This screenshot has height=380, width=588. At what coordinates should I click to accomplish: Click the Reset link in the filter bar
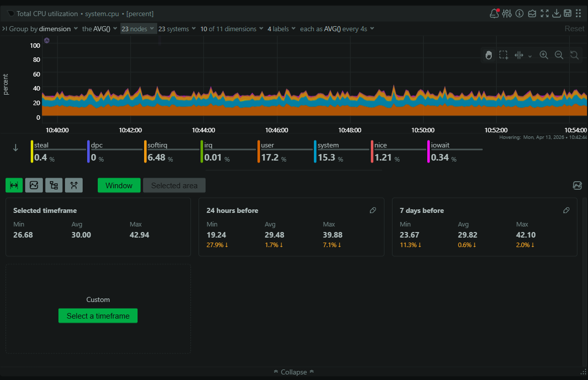[574, 29]
